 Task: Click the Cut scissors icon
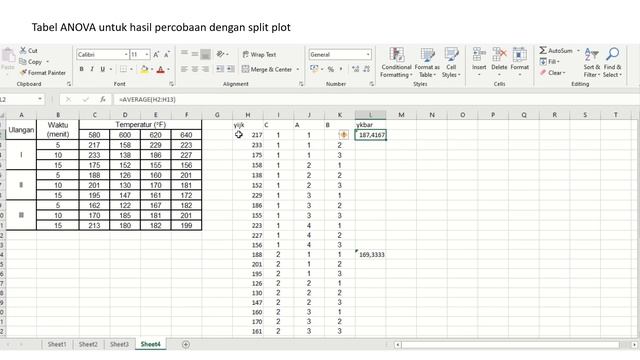click(x=23, y=51)
